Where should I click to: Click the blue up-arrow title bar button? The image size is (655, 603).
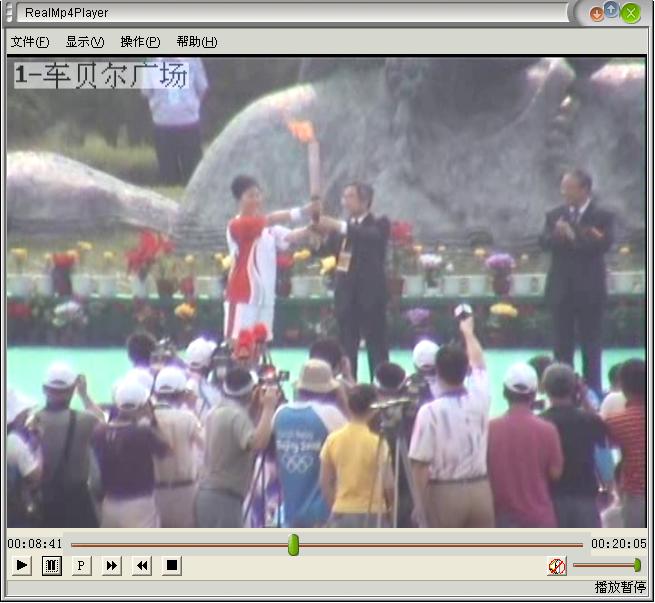click(611, 9)
